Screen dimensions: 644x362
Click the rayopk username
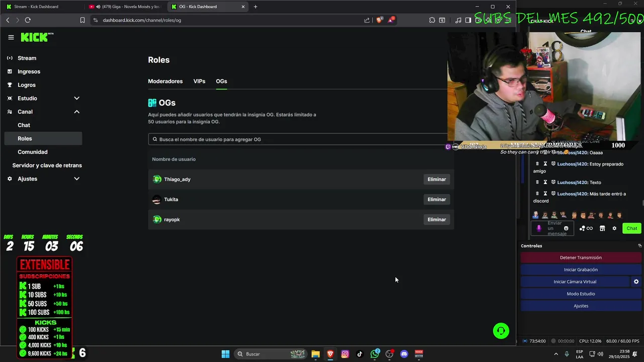click(172, 220)
